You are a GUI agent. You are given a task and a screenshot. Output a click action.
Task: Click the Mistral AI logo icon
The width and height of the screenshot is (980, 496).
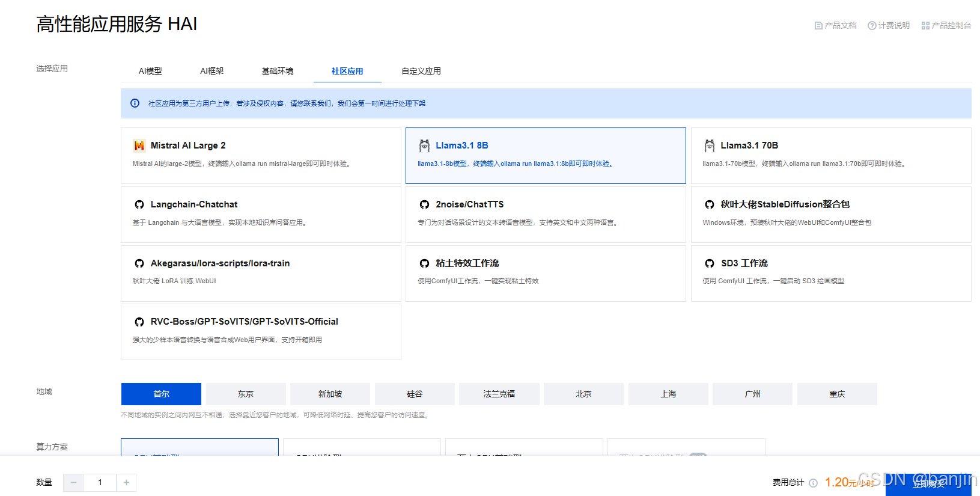coord(139,145)
